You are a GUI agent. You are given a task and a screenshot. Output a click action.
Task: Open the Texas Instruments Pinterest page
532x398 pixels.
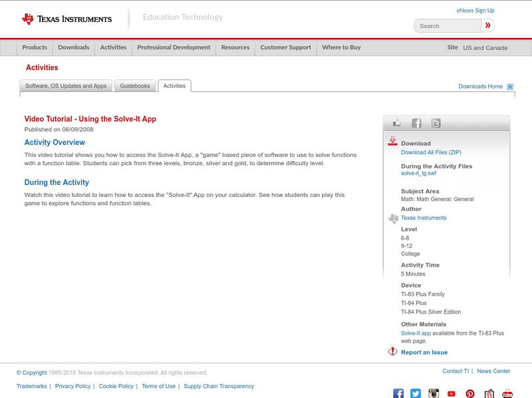[470, 393]
